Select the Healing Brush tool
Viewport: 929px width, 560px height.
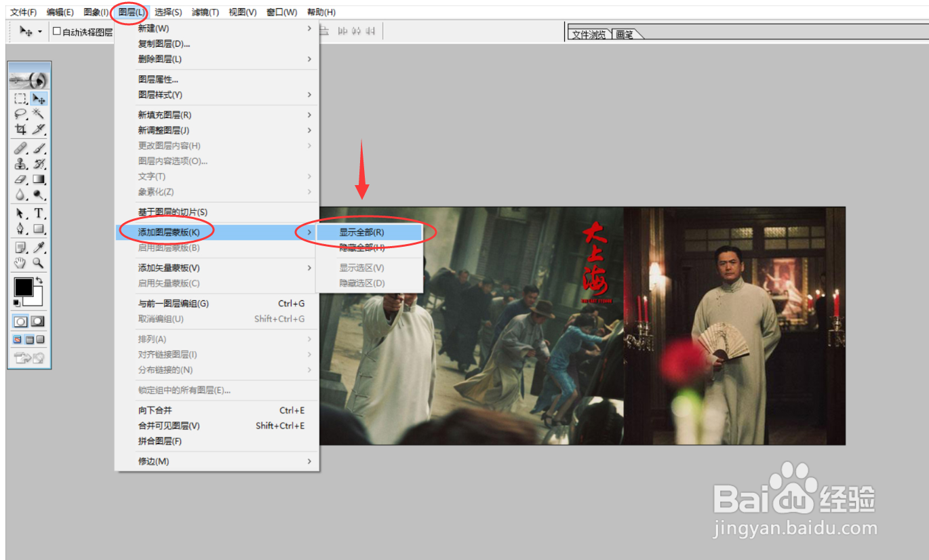[x=21, y=148]
